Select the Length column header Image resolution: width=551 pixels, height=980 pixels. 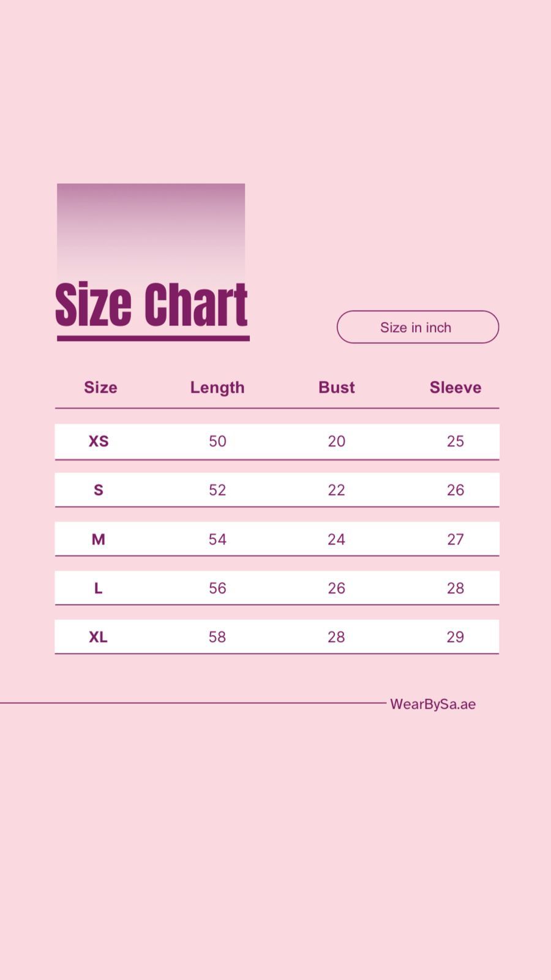tap(217, 387)
